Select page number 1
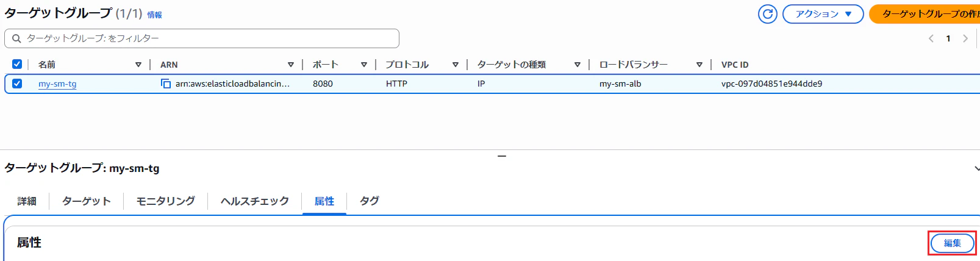Screen dimensions: 980x261 (948, 38)
